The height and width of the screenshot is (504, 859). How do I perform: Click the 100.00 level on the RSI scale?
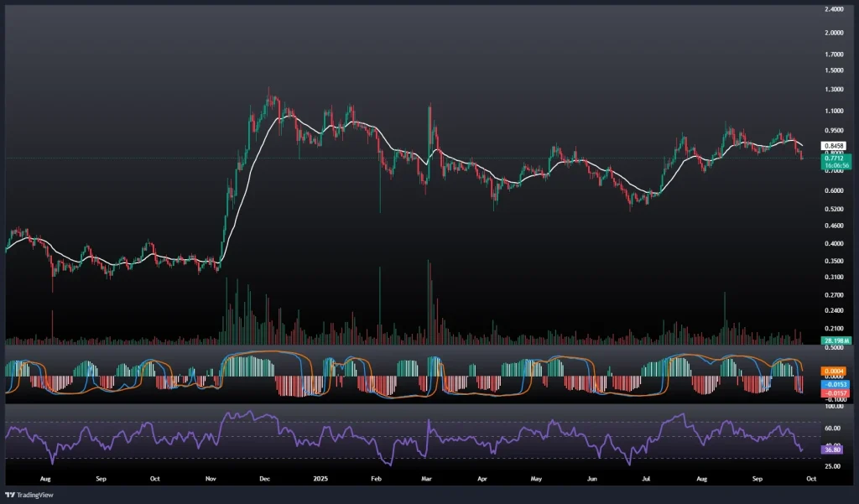coord(834,407)
